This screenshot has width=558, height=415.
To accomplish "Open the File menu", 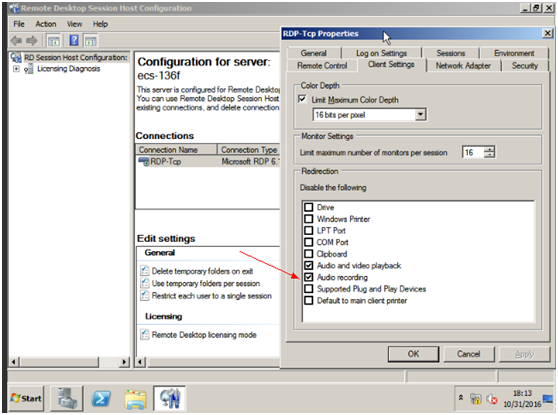I will tap(19, 24).
